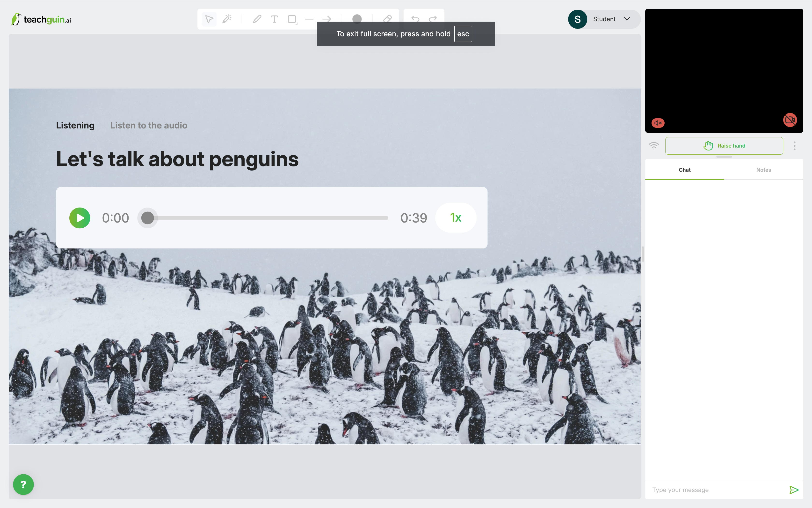
Task: Pick the rectangle shape tool
Action: click(x=292, y=19)
